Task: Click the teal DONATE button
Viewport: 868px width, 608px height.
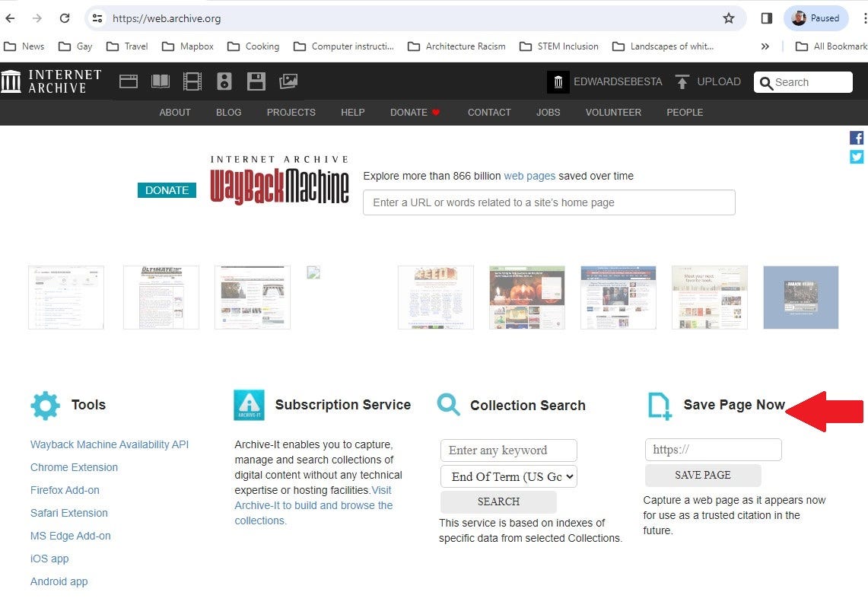Action: point(167,190)
